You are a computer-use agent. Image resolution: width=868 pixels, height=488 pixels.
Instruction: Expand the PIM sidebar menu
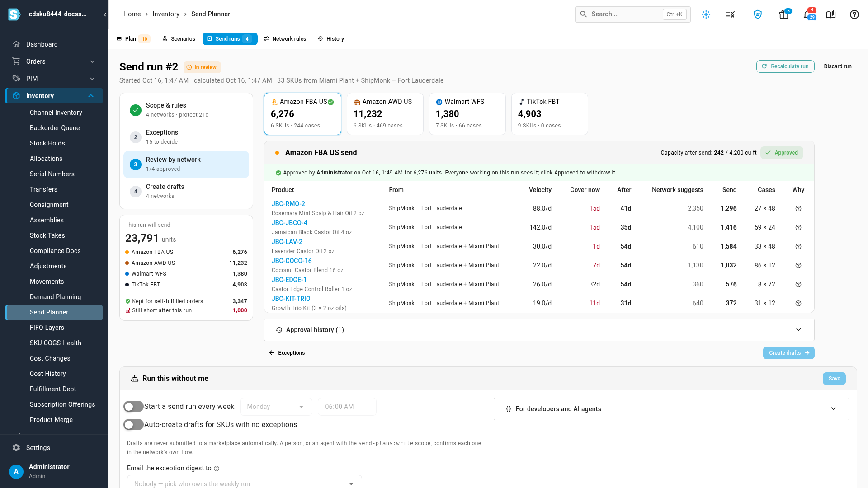(54, 79)
